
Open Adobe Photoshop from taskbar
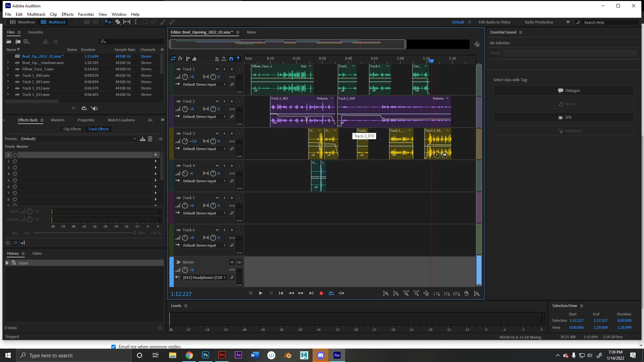206,355
